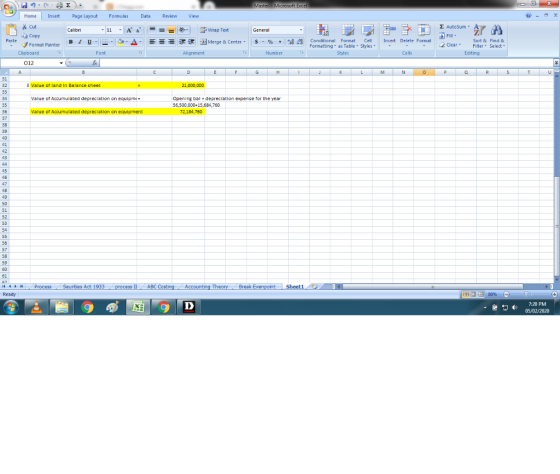Toggle Italic formatting
Image resolution: width=560 pixels, height=474 pixels.
(x=80, y=42)
